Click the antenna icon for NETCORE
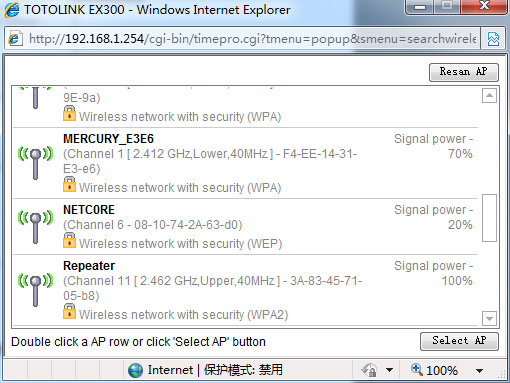 pos(35,227)
